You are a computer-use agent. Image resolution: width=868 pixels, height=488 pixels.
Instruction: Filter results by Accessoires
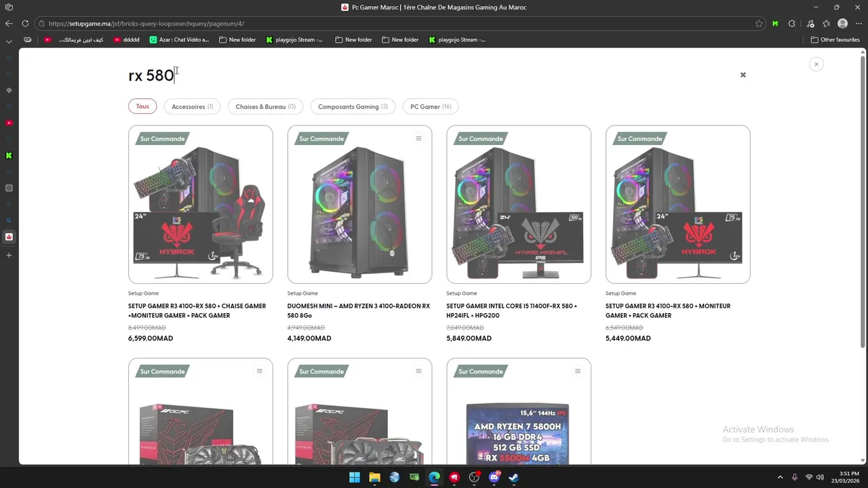tap(192, 106)
